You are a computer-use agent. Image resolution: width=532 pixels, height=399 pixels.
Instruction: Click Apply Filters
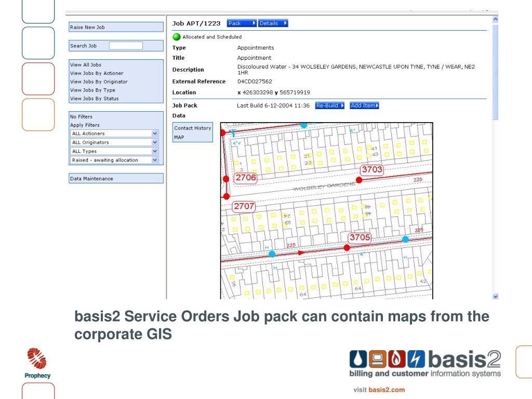[85, 125]
